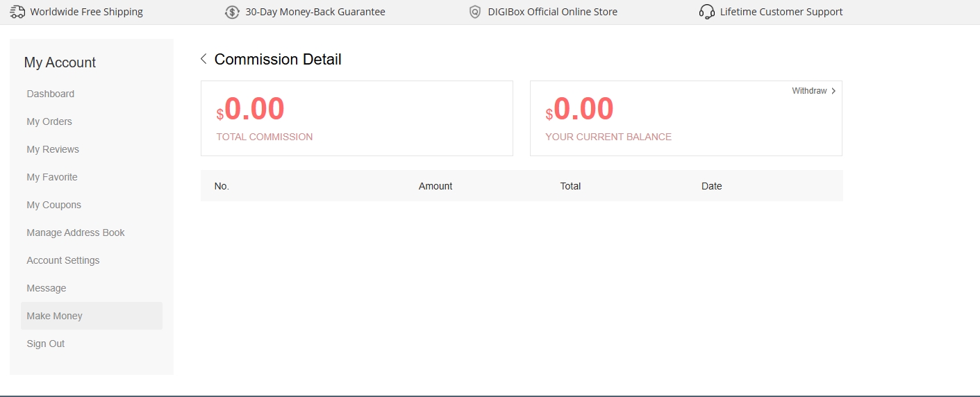Image resolution: width=980 pixels, height=397 pixels.
Task: Navigate to Account Settings
Action: coord(63,260)
